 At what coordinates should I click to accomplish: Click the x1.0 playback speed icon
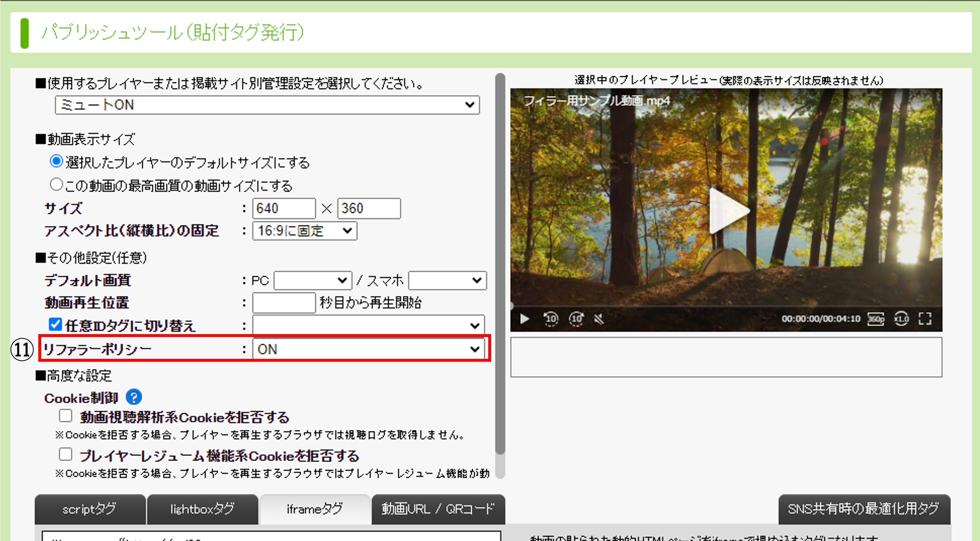coord(901,318)
